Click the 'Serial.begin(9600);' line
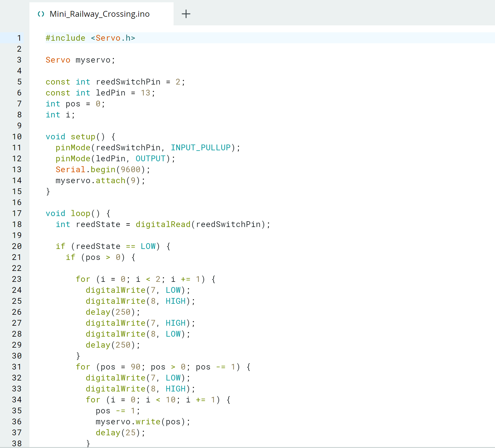 point(103,170)
